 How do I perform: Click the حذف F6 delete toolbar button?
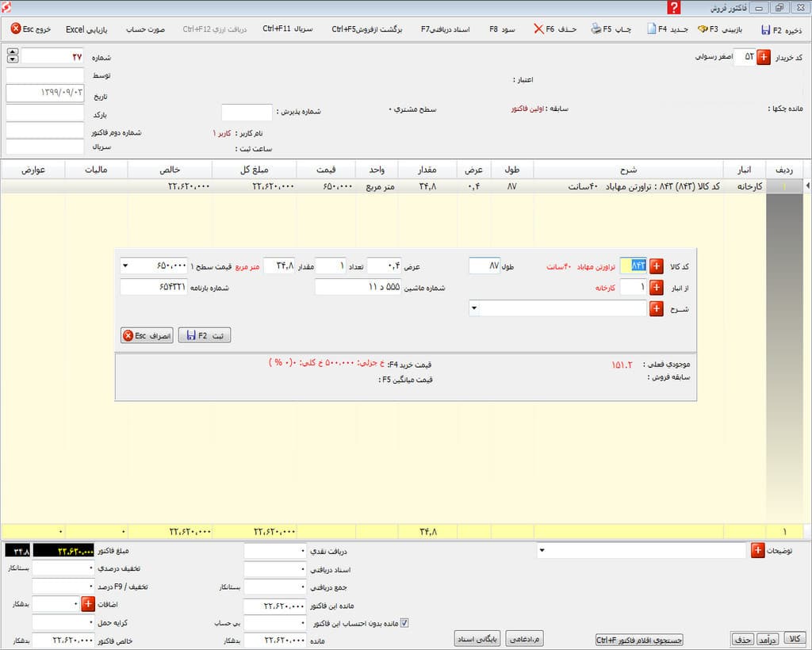pyautogui.click(x=554, y=29)
